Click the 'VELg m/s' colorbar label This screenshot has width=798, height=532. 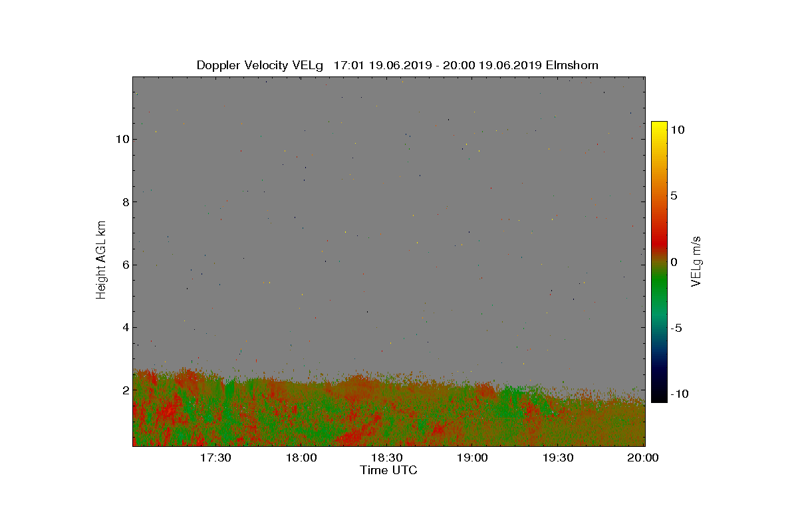[697, 261]
